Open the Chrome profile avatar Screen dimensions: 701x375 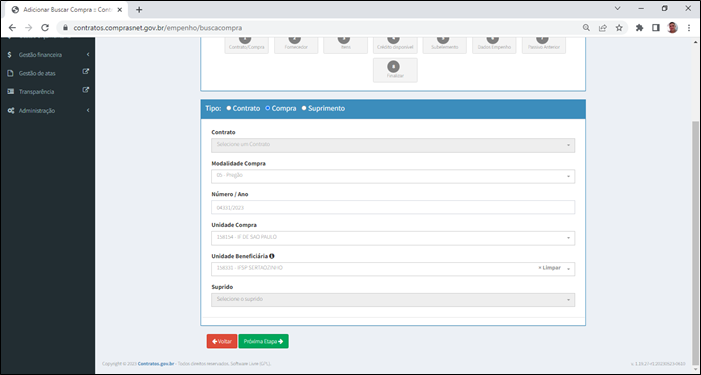tap(672, 28)
